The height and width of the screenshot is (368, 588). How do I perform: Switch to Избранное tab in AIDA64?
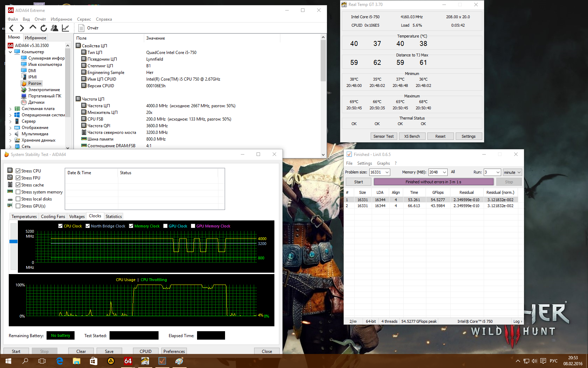36,38
